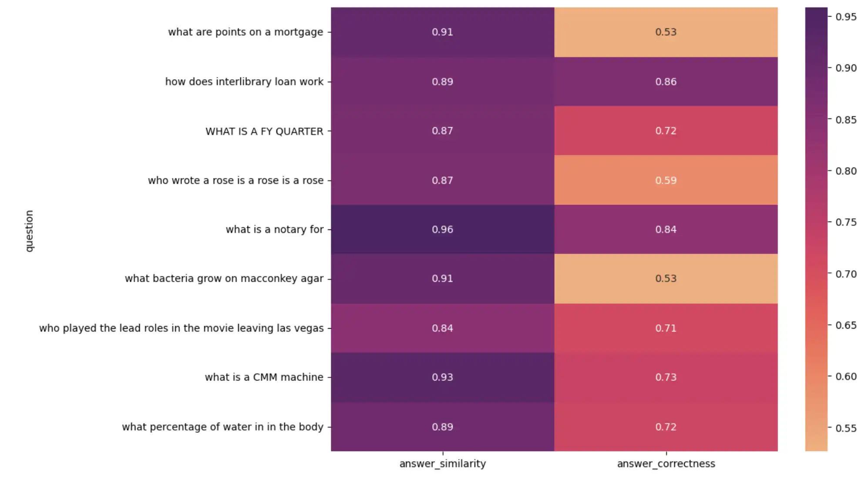Click the 0.71 cell for leaving las vegas

coord(666,328)
